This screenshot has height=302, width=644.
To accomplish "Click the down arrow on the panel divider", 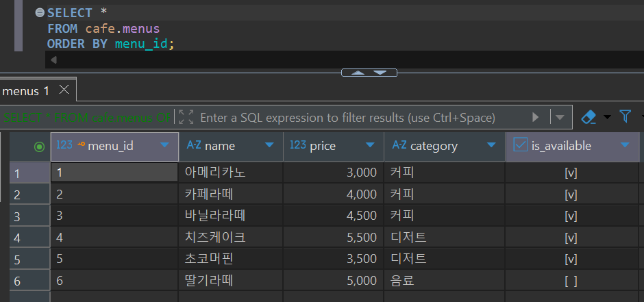I will [380, 73].
